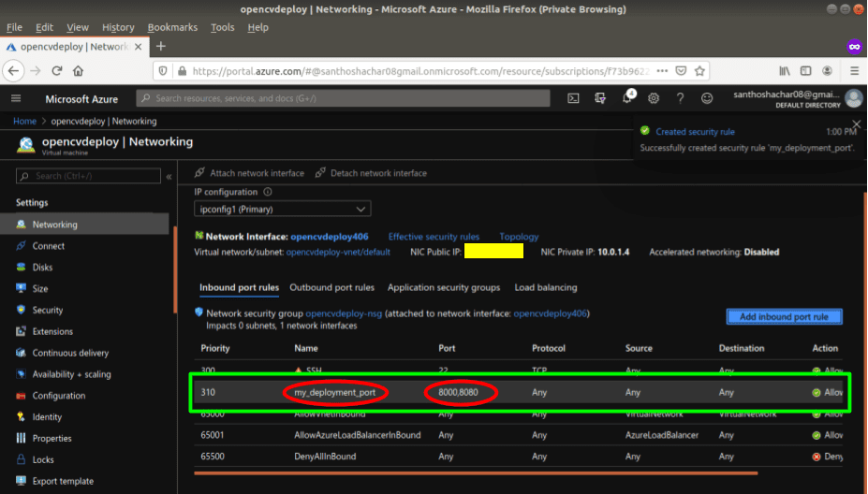Switch to Application security groups tab

tap(444, 287)
